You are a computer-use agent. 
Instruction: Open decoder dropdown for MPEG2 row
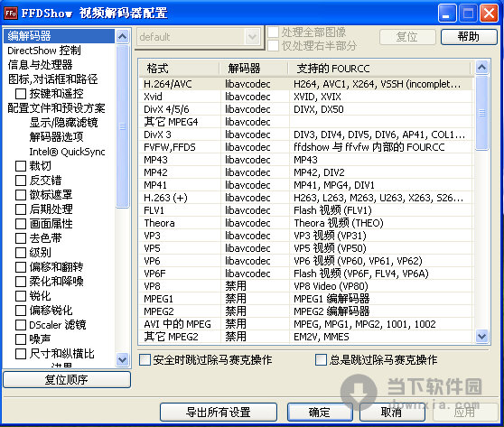pyautogui.click(x=255, y=311)
